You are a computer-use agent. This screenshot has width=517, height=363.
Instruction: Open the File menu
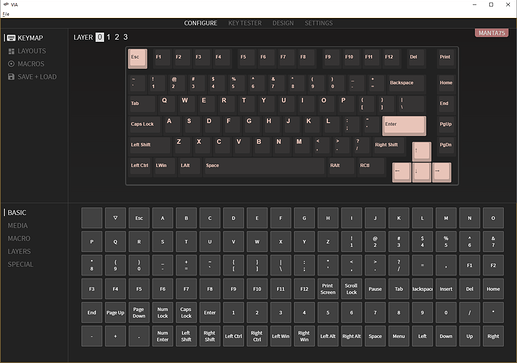(6, 14)
